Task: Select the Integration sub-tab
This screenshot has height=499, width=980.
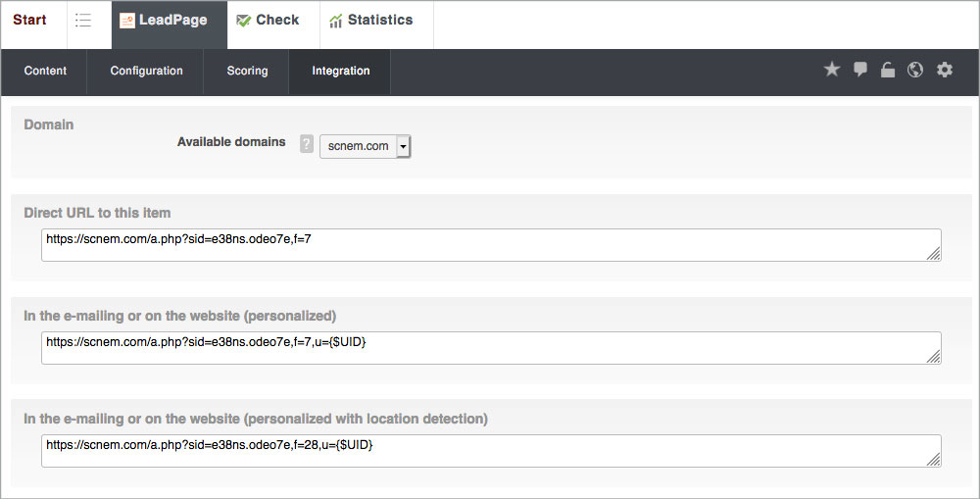Action: tap(340, 71)
